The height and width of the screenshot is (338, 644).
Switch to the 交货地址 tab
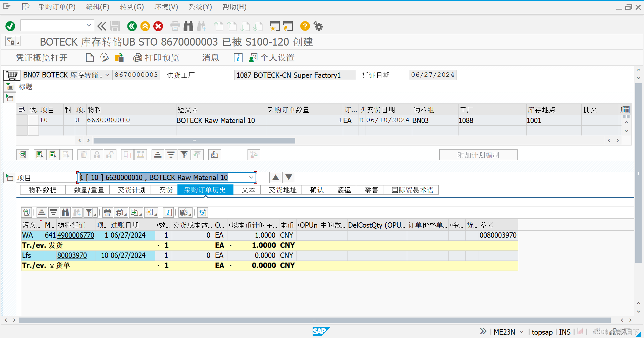[x=283, y=190]
